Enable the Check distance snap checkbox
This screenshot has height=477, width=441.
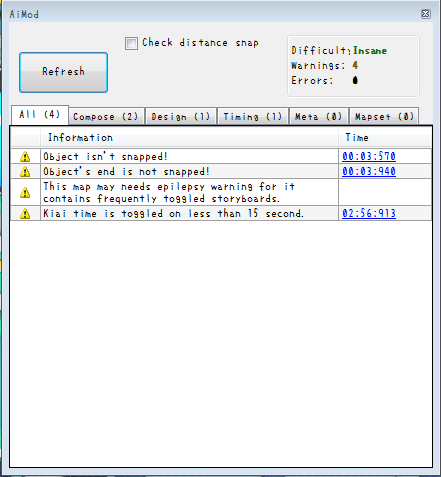(131, 43)
